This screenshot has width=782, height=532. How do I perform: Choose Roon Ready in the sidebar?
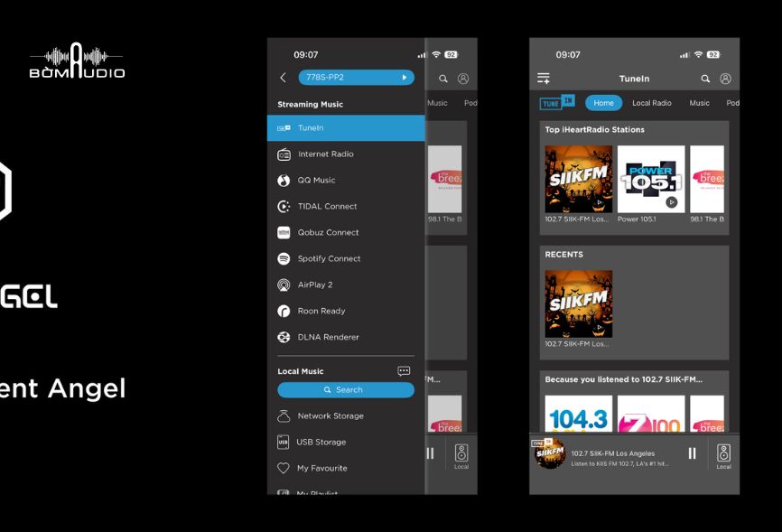346,311
